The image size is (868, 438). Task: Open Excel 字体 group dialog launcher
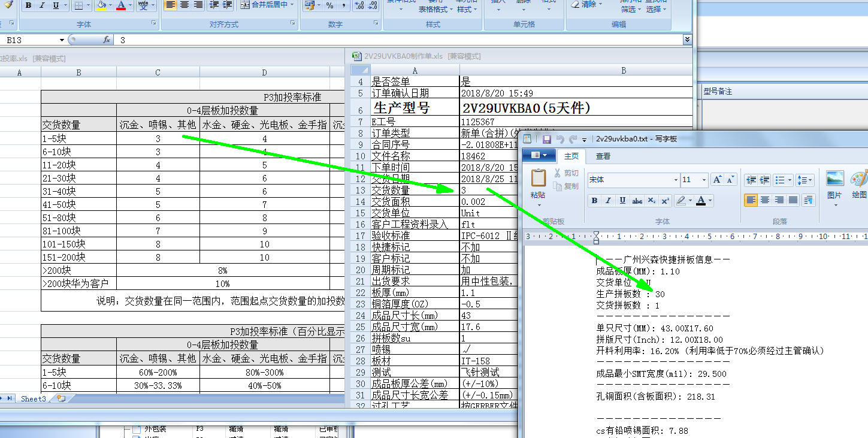click(154, 24)
